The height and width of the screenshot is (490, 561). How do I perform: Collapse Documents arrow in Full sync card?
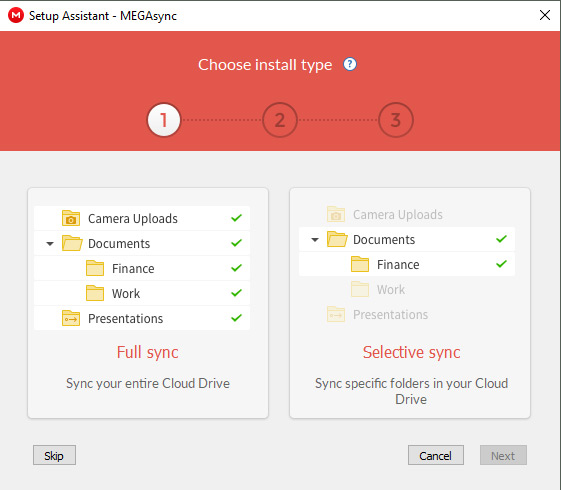pyautogui.click(x=50, y=244)
